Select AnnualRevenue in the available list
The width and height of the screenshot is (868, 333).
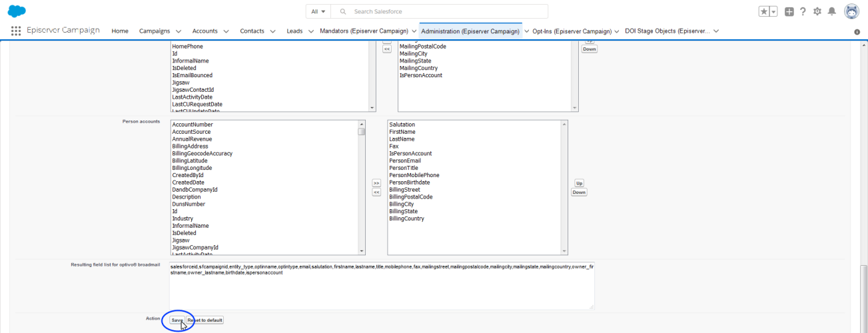[191, 139]
